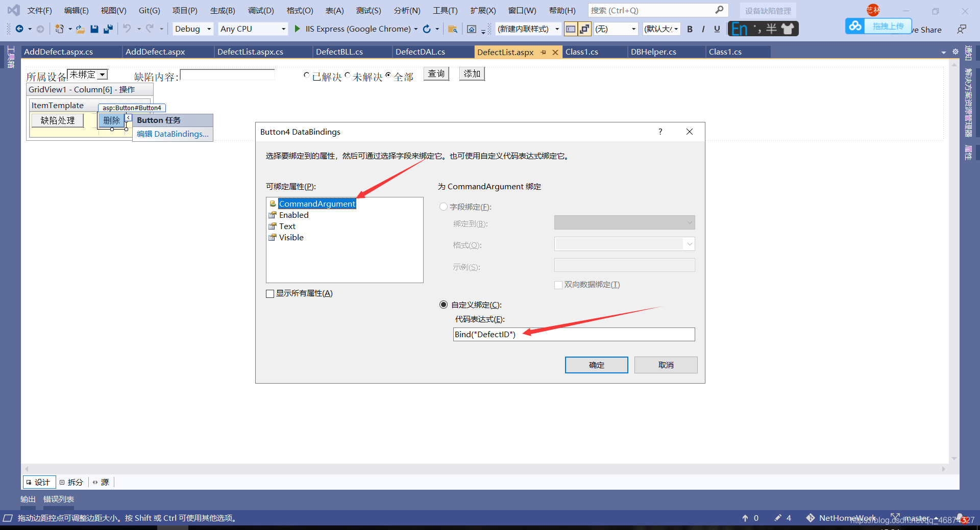The height and width of the screenshot is (530, 980).
Task: Click the Navigate Forward arrow icon
Action: click(40, 29)
